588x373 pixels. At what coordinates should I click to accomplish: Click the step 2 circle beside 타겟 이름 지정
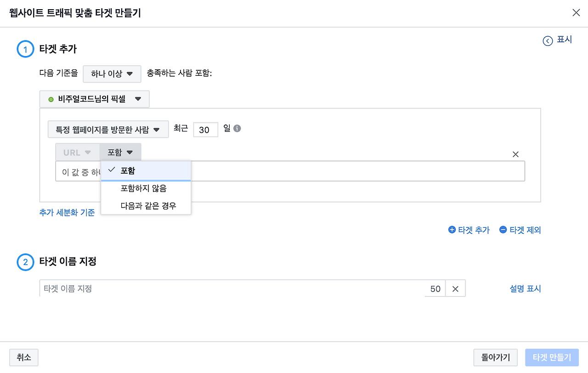pos(25,263)
